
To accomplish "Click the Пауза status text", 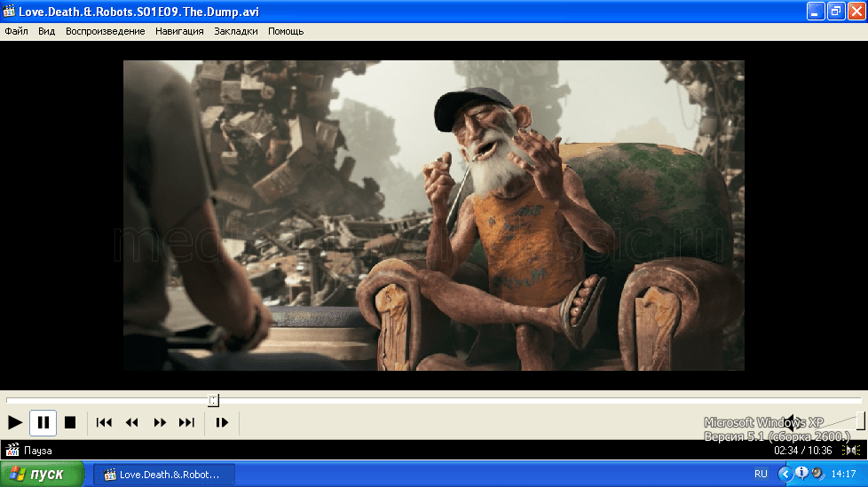I will [37, 451].
